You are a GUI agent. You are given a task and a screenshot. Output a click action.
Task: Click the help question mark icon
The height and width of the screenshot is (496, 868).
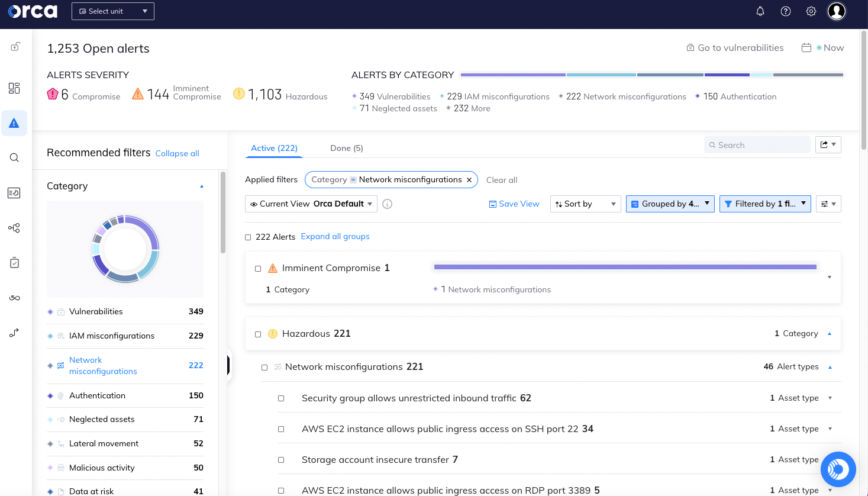pyautogui.click(x=785, y=11)
